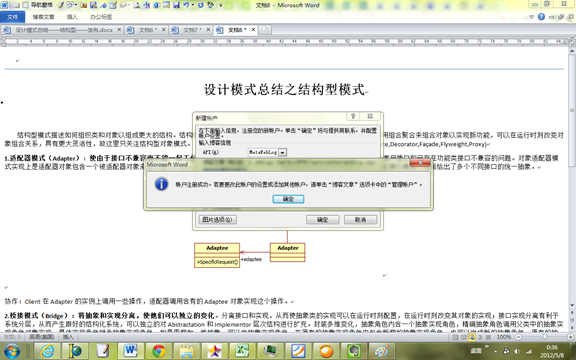Click the Redo circular arrow icon
The width and height of the screenshot is (576, 360).
201,5
